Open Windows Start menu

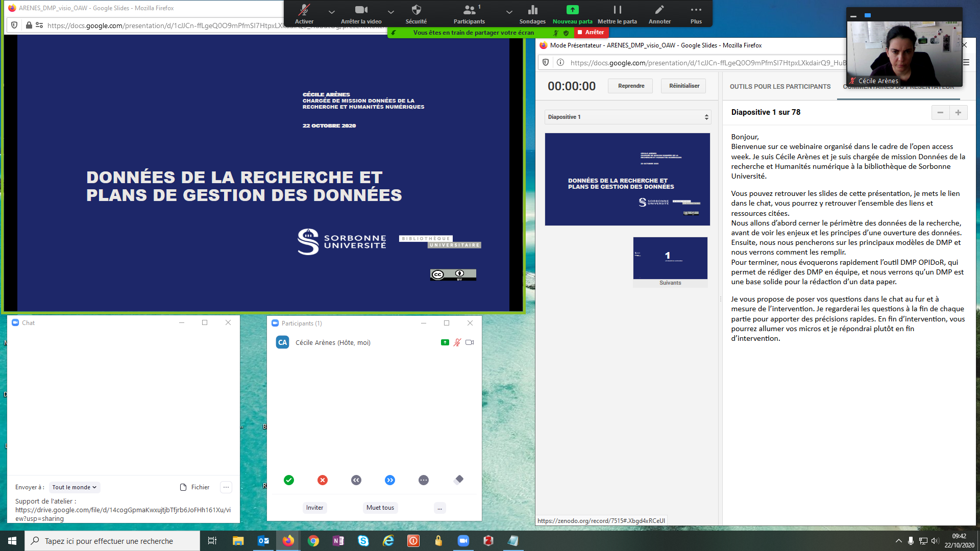pos(12,541)
